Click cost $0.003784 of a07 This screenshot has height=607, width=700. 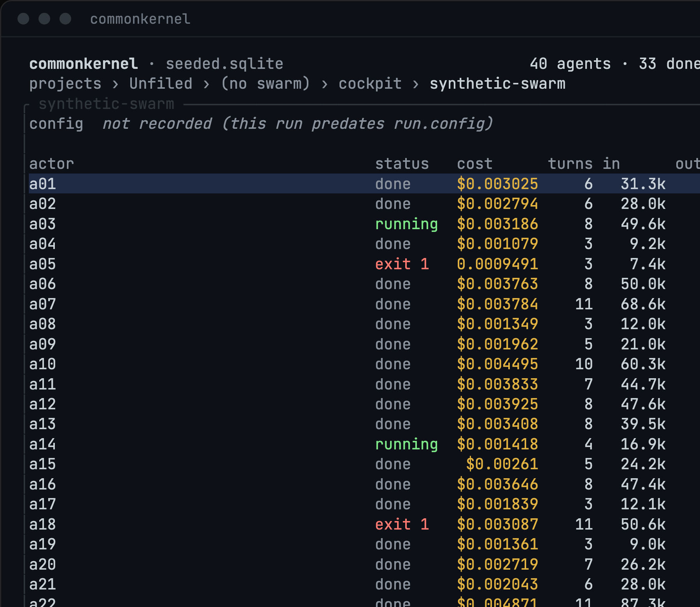click(x=497, y=304)
